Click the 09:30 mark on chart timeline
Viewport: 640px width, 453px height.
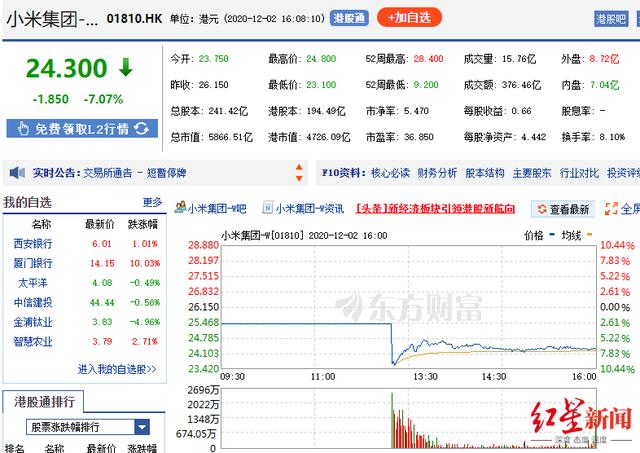(x=232, y=376)
